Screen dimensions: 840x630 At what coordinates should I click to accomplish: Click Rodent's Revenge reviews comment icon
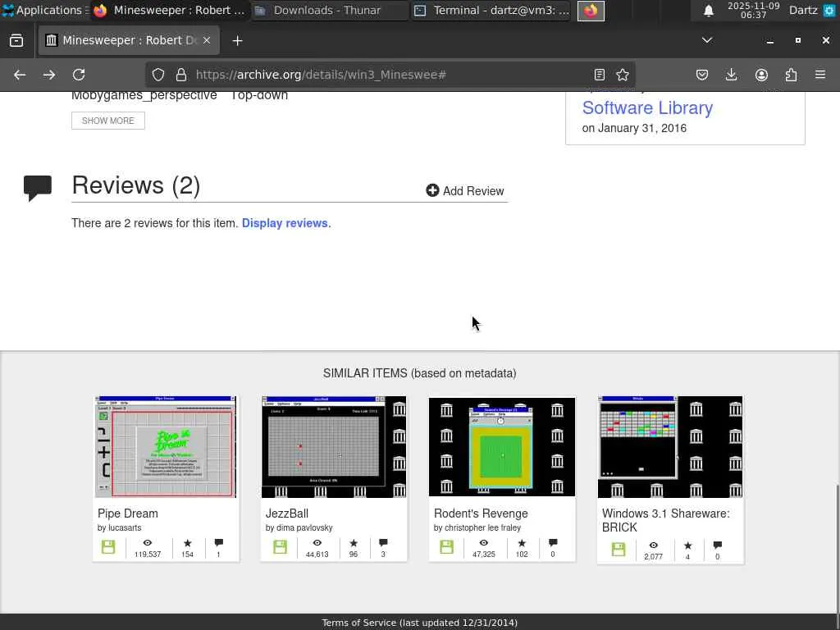pyautogui.click(x=553, y=543)
